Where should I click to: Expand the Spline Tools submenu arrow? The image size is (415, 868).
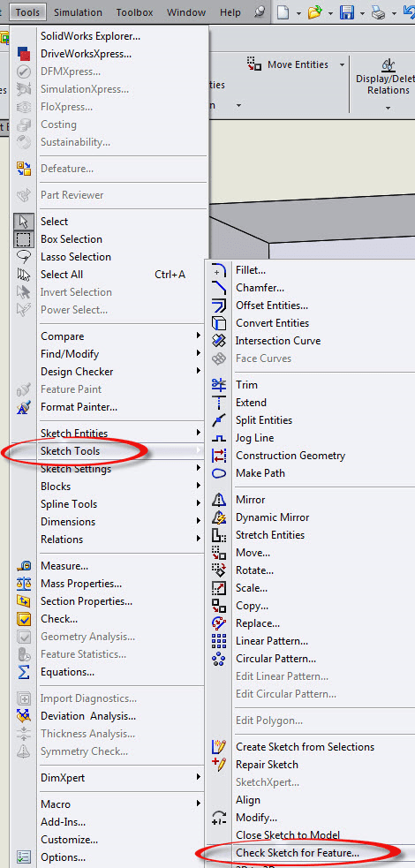click(199, 503)
